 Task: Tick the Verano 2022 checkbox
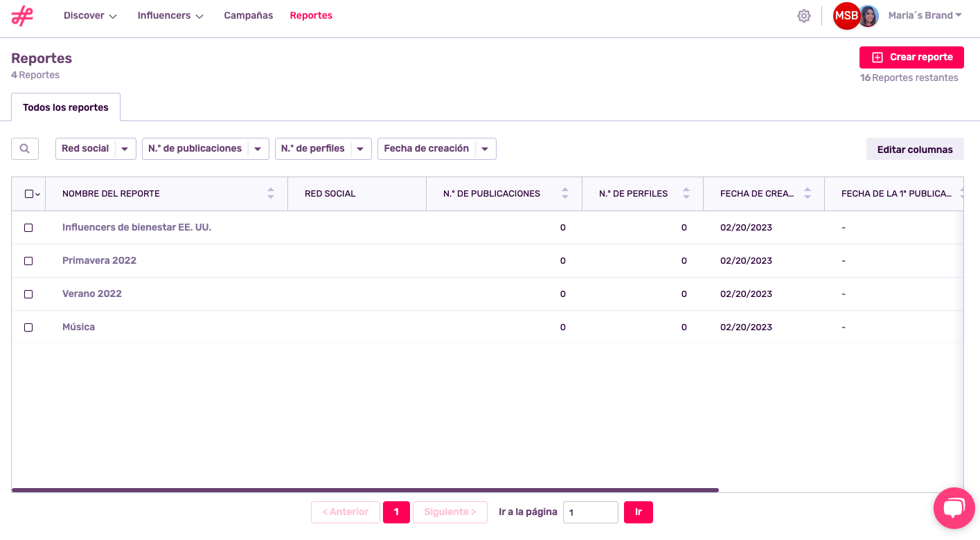[x=28, y=294]
